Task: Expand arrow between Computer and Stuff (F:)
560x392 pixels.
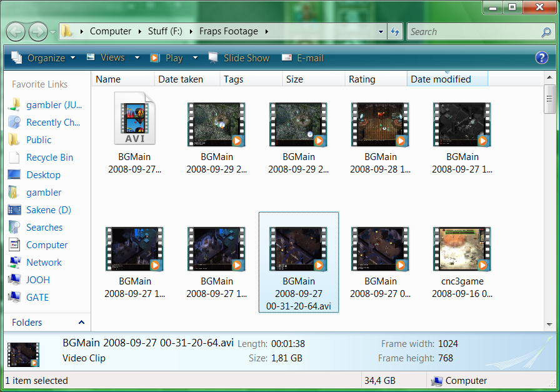Action: click(x=139, y=31)
